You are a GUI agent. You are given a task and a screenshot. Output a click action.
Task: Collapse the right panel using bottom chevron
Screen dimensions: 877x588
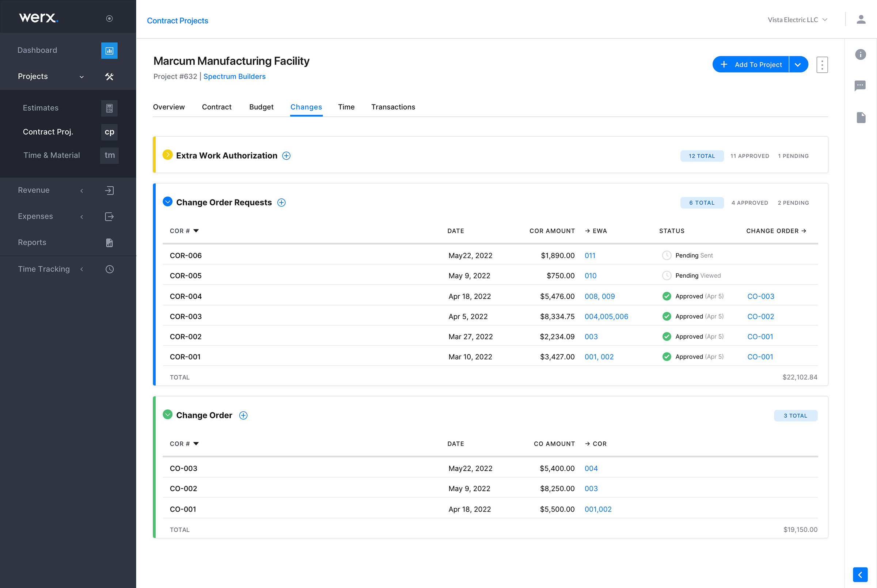(x=861, y=574)
